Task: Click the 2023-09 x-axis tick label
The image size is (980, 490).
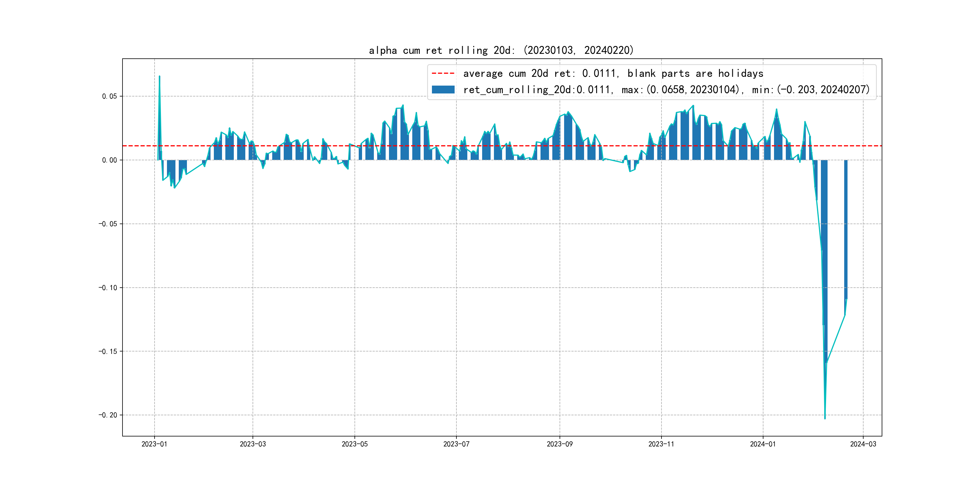Action: click(x=559, y=444)
